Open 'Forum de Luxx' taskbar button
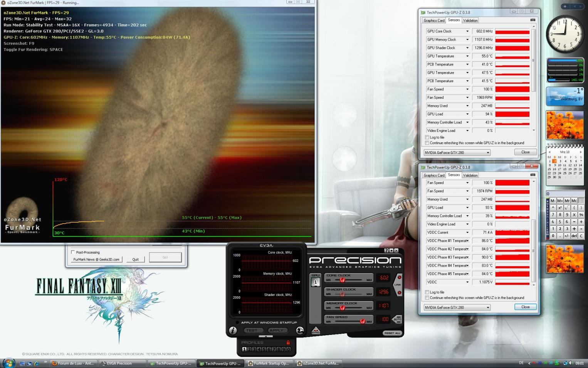The width and height of the screenshot is (588, 368). pyautogui.click(x=73, y=363)
